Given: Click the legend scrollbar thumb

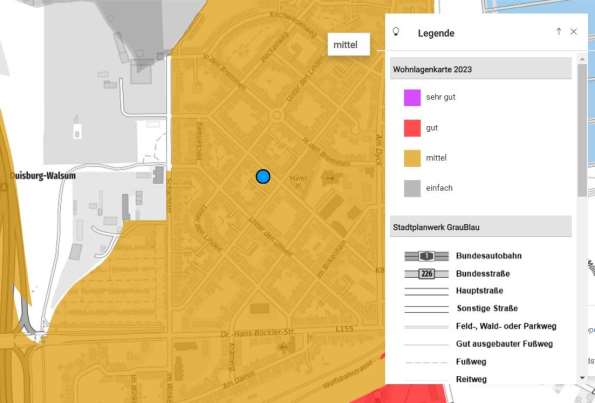Looking at the screenshot, I should (x=582, y=130).
